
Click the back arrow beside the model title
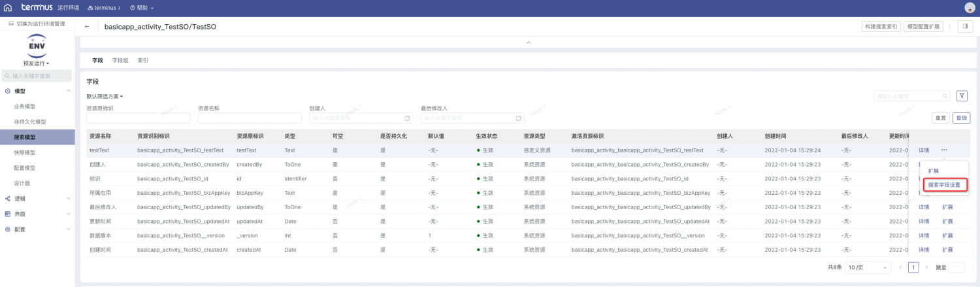click(x=87, y=27)
